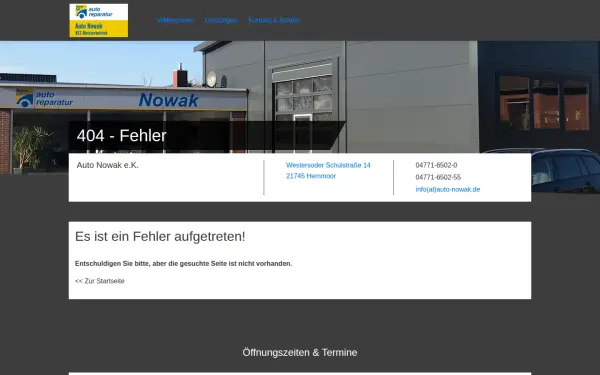This screenshot has width=600, height=375.
Task: Select phone number 04771-6502-0
Action: [x=436, y=165]
